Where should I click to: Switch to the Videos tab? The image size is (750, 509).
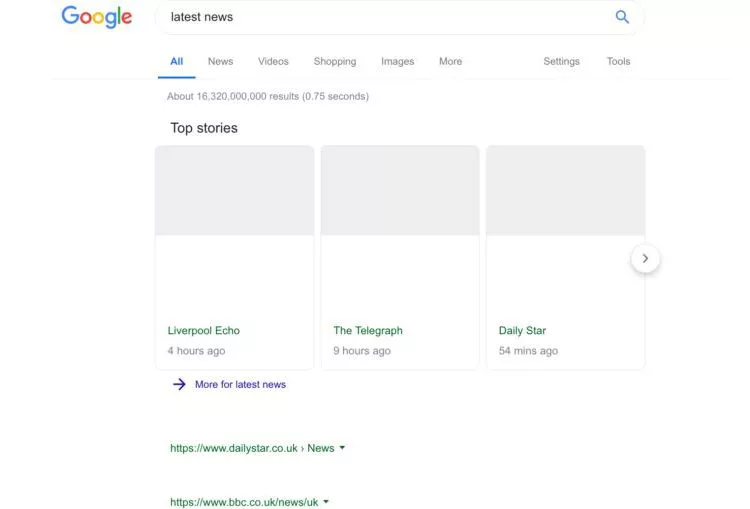273,61
